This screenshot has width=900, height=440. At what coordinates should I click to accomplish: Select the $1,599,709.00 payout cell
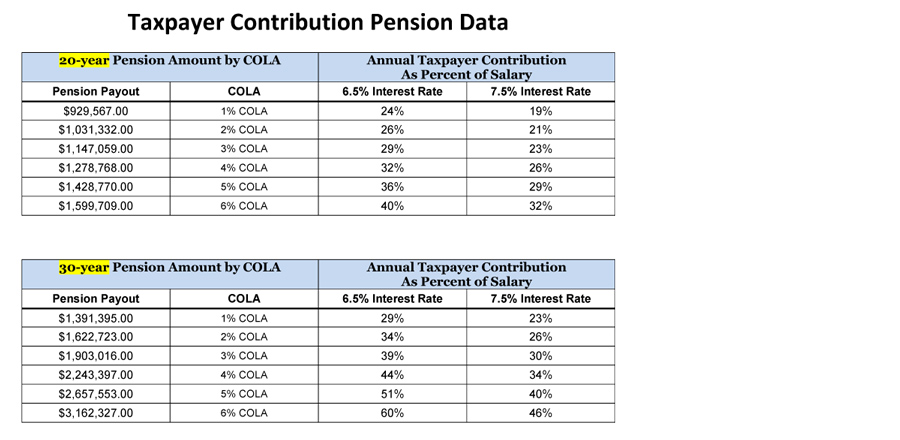pyautogui.click(x=96, y=206)
